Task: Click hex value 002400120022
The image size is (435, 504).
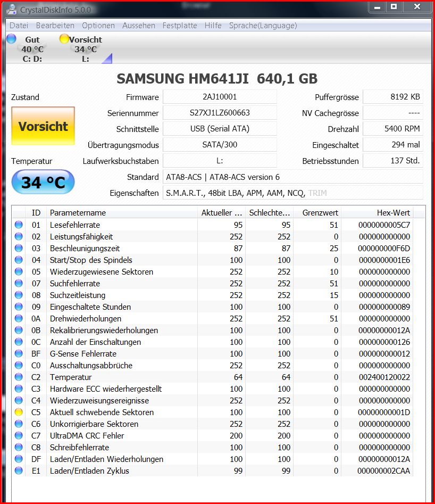Action: click(384, 377)
